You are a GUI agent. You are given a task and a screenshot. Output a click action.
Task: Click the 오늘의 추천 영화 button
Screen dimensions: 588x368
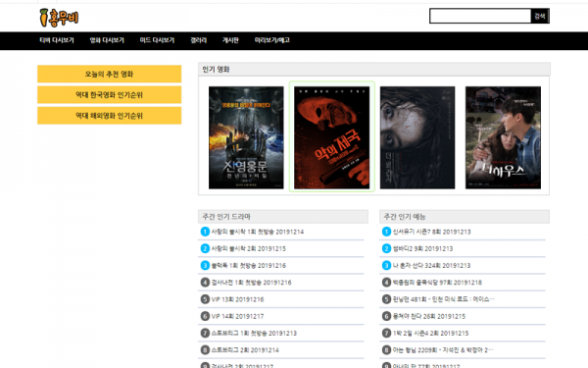point(109,74)
